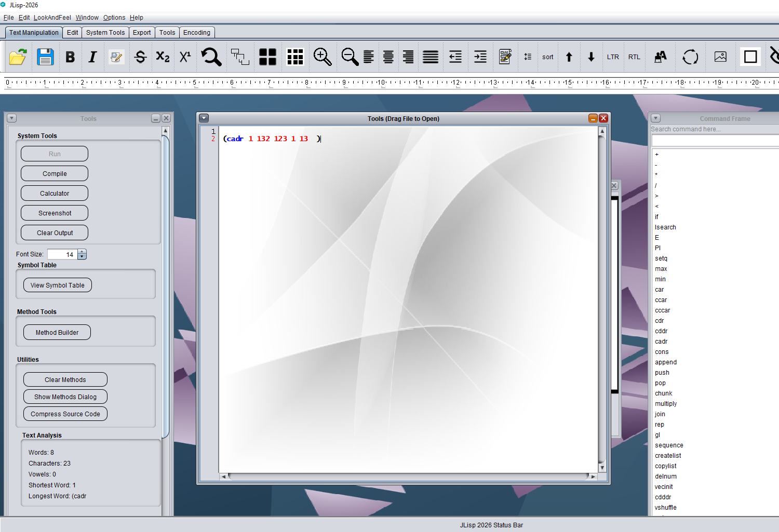
Task: Open the LookAndFeel menu
Action: [52, 18]
